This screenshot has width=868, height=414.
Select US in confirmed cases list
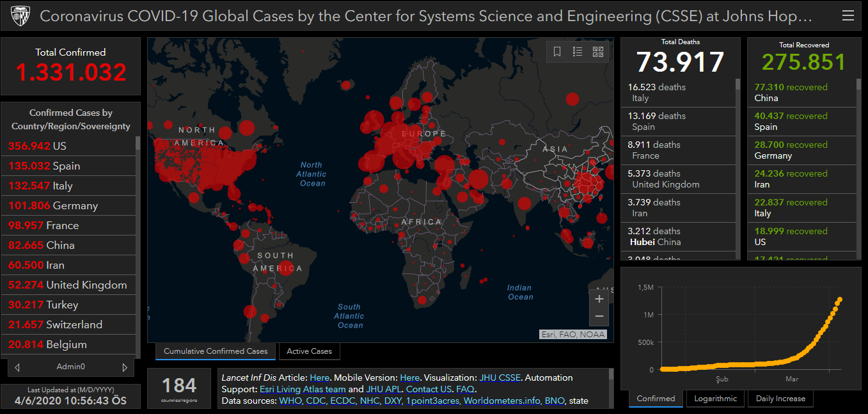click(68, 146)
